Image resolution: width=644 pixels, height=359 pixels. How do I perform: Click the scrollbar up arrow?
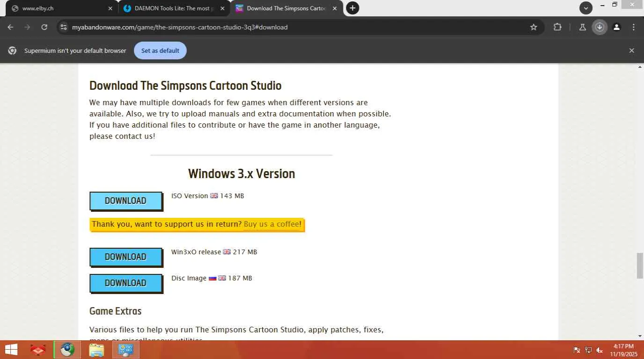pos(640,67)
